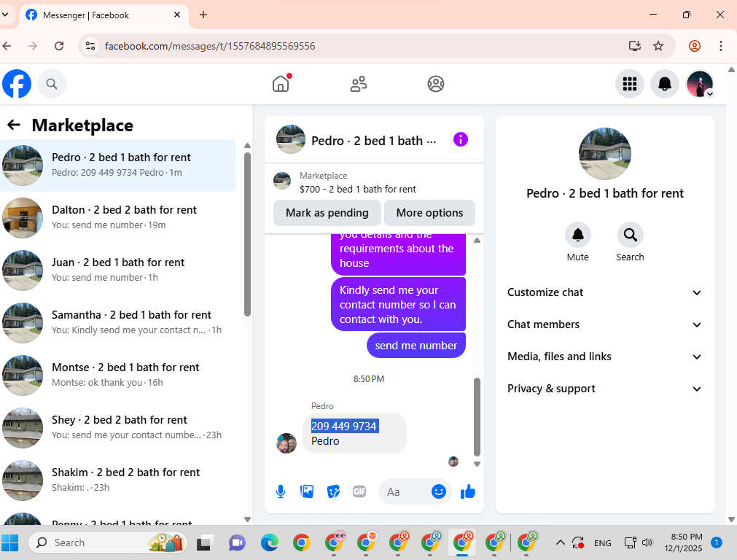
Task: Send a thumbs-up like
Action: (468, 491)
